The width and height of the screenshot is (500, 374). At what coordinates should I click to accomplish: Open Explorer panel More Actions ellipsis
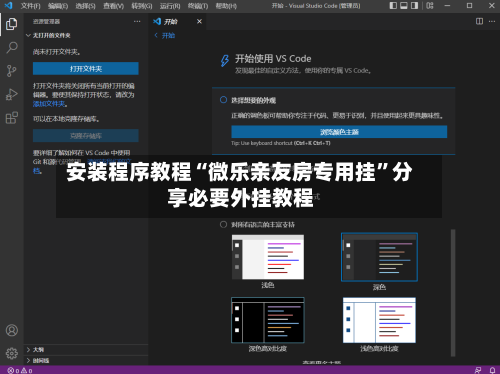137,21
